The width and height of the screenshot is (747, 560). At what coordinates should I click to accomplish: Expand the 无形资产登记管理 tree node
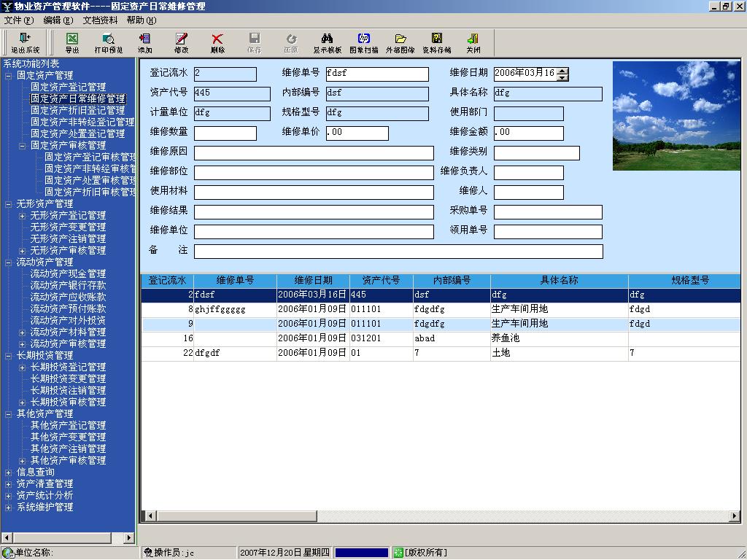23,216
